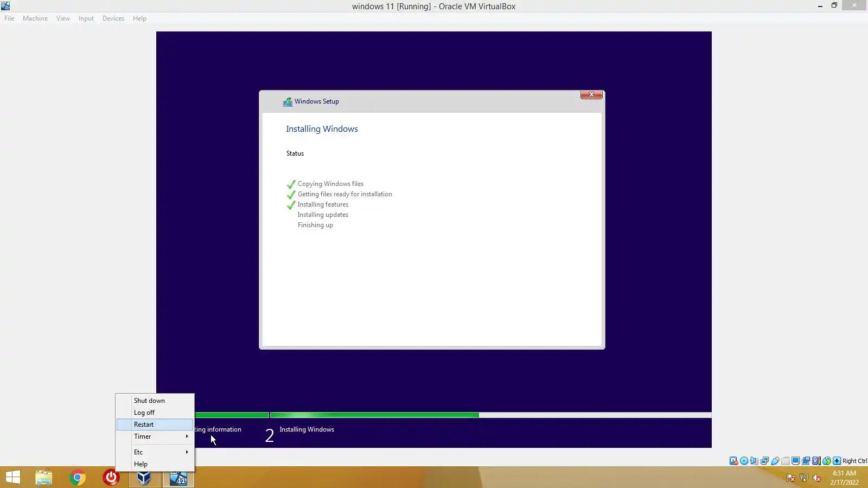
Task: Click the 'Status' label in setup dialog
Action: tap(295, 153)
